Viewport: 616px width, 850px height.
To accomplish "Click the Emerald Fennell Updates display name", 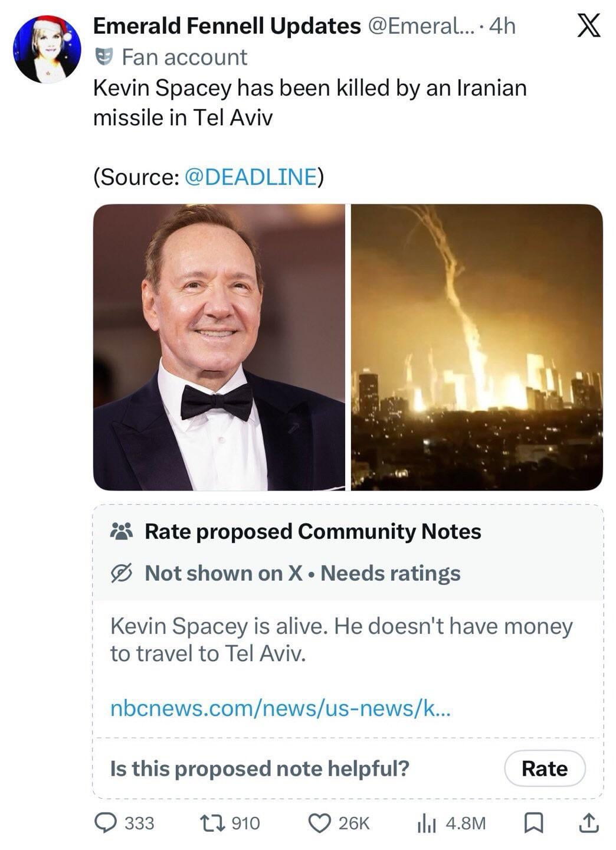I will pyautogui.click(x=227, y=26).
